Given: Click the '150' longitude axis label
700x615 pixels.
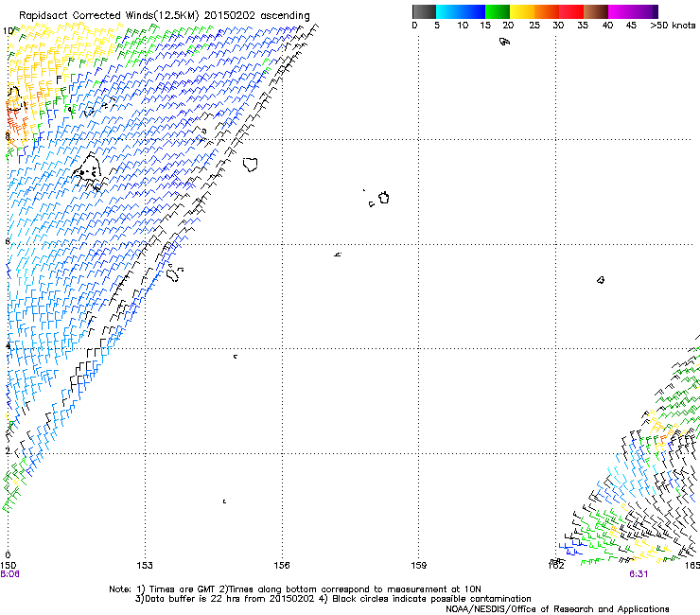Looking at the screenshot, I should click(8, 566).
